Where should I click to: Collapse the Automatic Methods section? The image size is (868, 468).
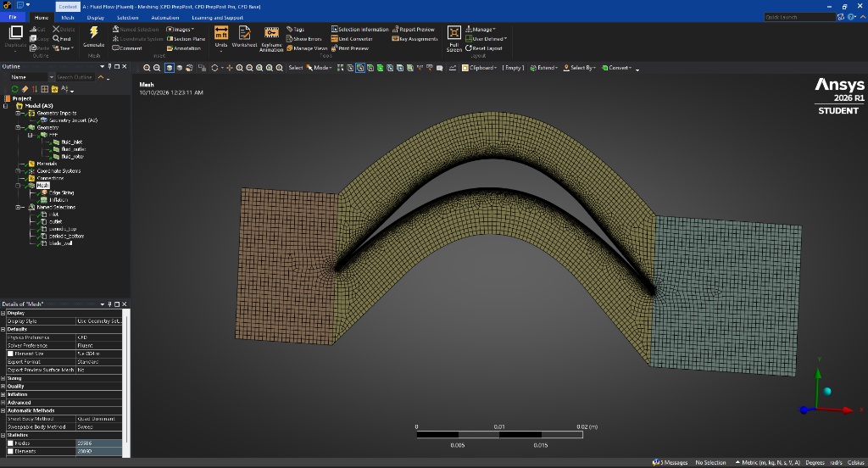point(3,410)
